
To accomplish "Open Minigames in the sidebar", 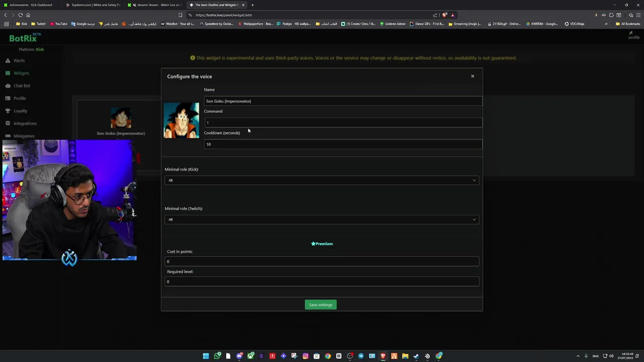I will (24, 136).
